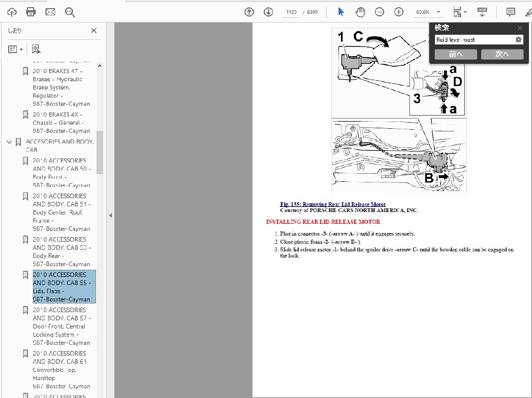Select the arrow selection tool
The width and height of the screenshot is (532, 398).
[x=341, y=12]
